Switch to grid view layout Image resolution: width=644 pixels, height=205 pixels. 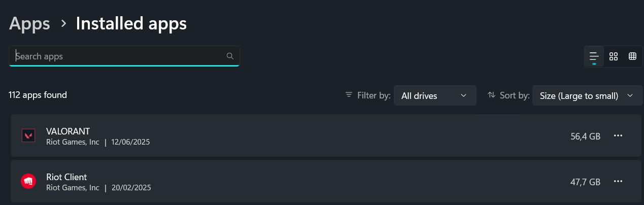coord(613,56)
